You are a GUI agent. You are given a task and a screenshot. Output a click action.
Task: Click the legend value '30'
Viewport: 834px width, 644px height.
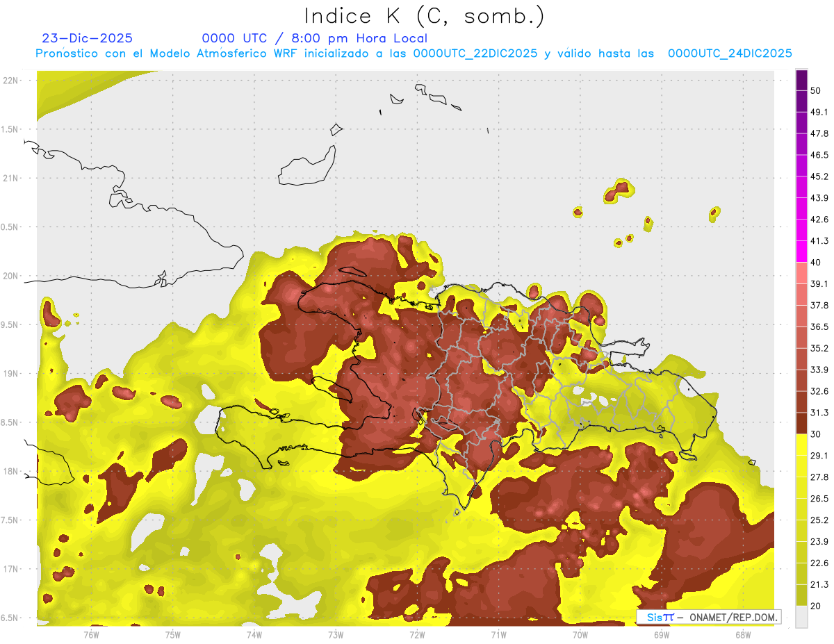(817, 434)
